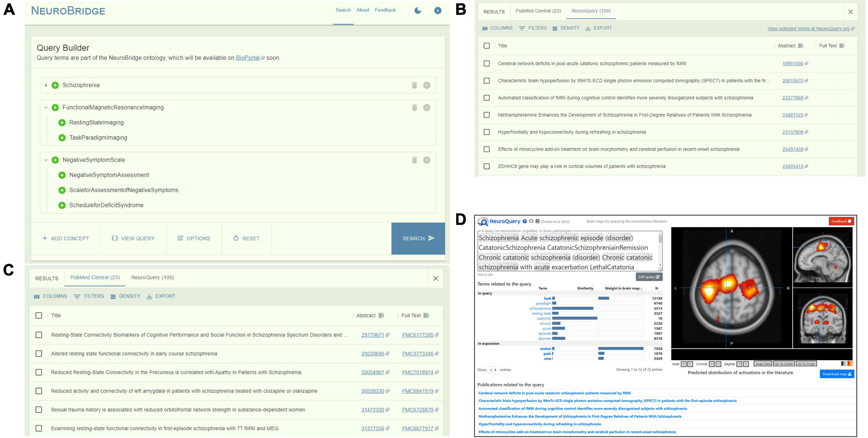Click the sagittal brain view thumbnail

point(822,257)
